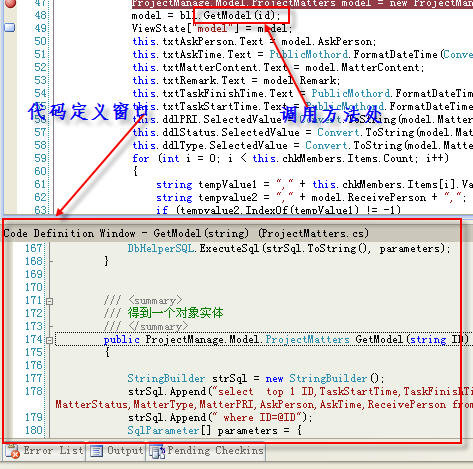Click chkMembers.Items.Count in the for loop

coord(347,158)
